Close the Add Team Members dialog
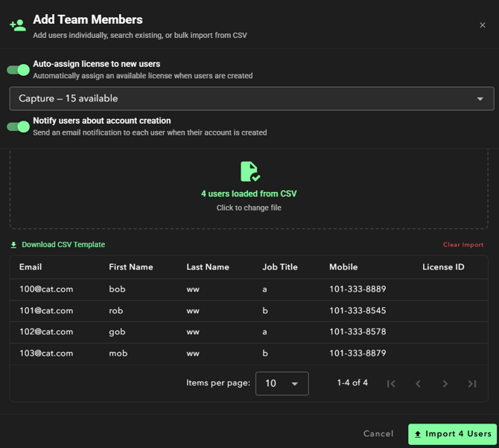Viewport: 499px width, 448px height. pyautogui.click(x=483, y=25)
